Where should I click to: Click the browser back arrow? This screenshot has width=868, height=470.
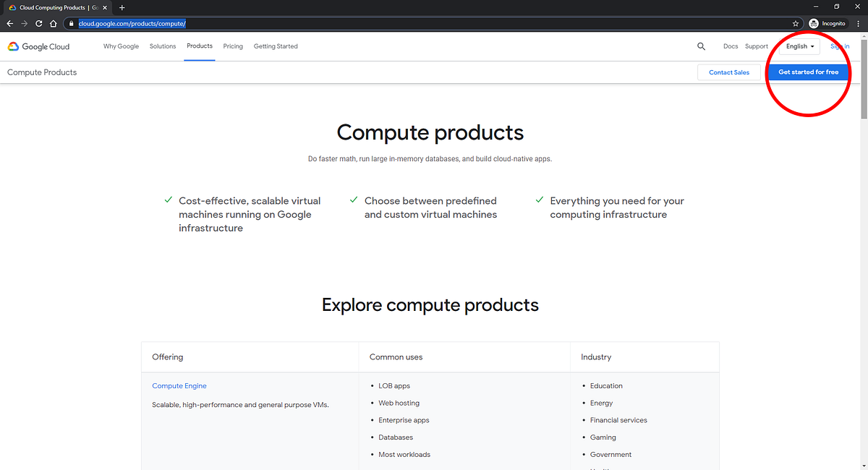tap(9, 23)
